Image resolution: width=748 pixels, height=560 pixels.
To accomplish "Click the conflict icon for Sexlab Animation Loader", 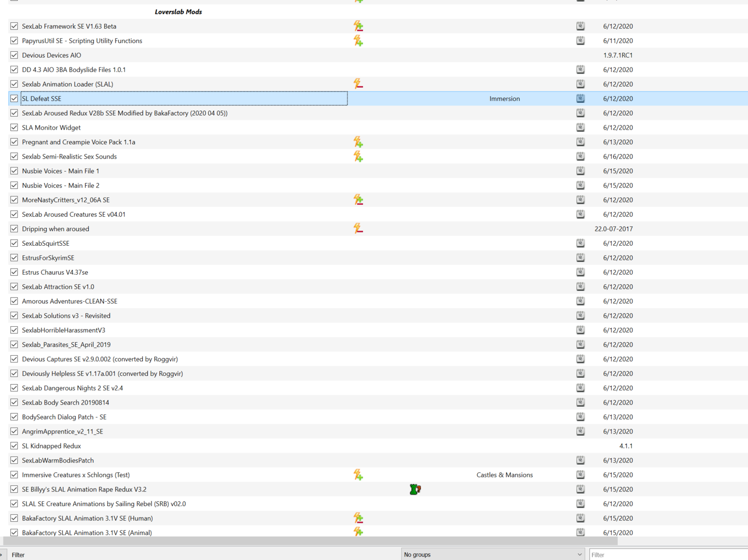I will [358, 84].
